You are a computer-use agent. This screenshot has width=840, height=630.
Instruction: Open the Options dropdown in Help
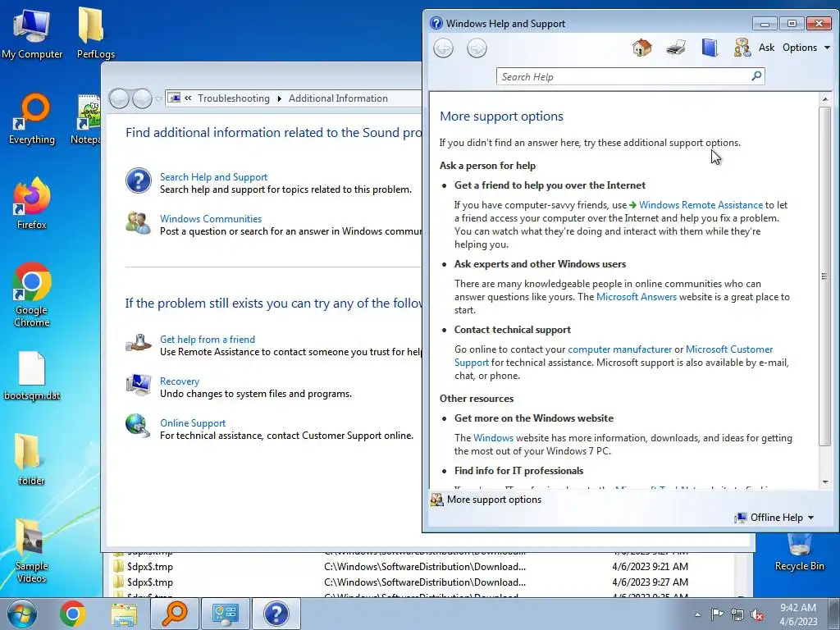[x=806, y=48]
